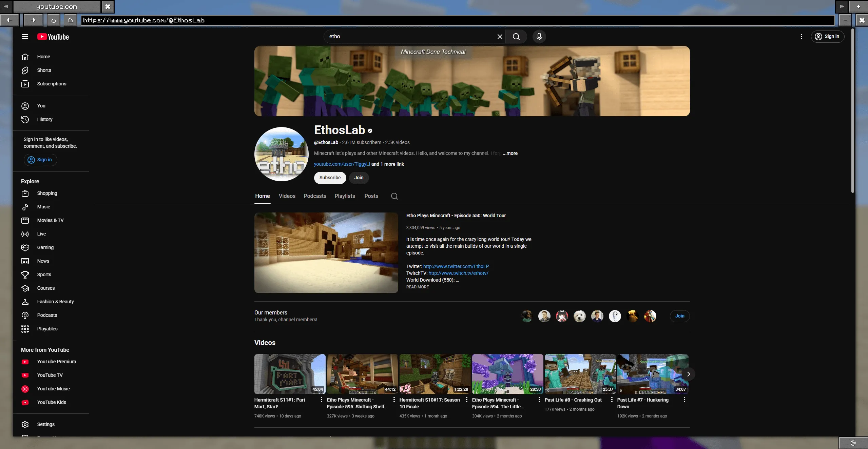Open the YouTube hamburger guide menu
The height and width of the screenshot is (449, 868).
point(25,37)
